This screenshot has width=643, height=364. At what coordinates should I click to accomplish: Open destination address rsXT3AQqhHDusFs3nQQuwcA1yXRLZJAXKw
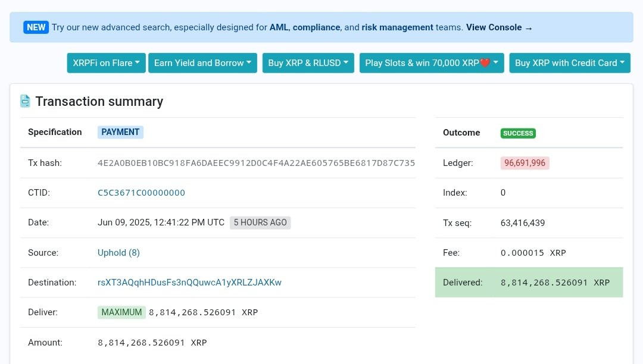pos(189,283)
